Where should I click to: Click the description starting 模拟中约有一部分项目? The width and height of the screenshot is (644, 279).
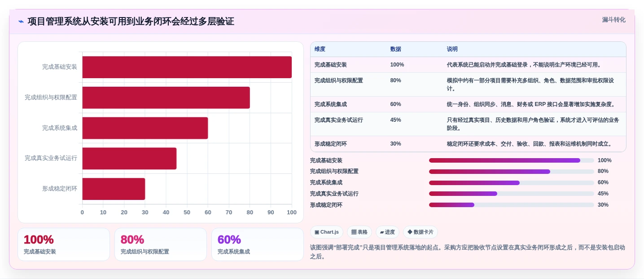coord(531,84)
